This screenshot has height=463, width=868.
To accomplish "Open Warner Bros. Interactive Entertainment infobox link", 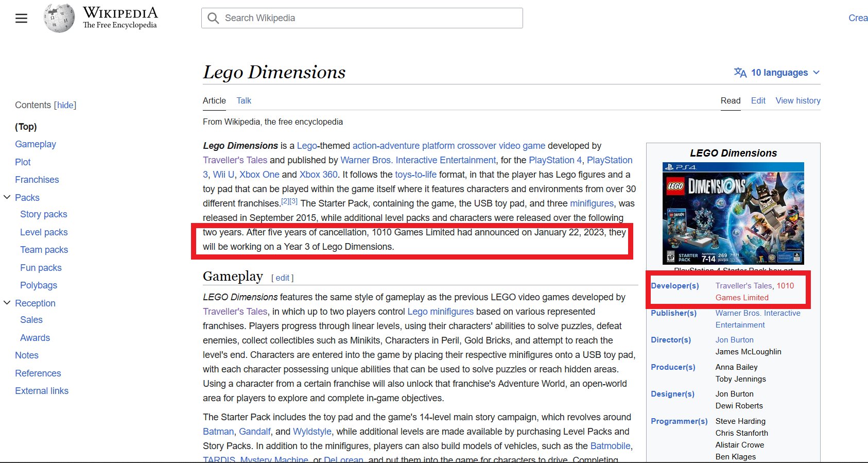I will pyautogui.click(x=758, y=319).
